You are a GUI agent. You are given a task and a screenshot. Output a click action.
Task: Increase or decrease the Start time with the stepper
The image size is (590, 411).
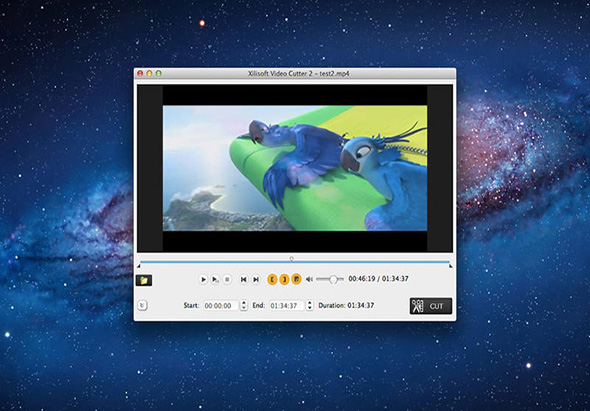point(244,305)
